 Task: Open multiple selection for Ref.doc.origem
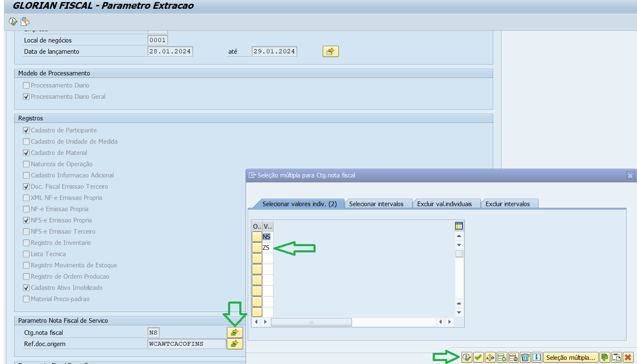(x=235, y=344)
